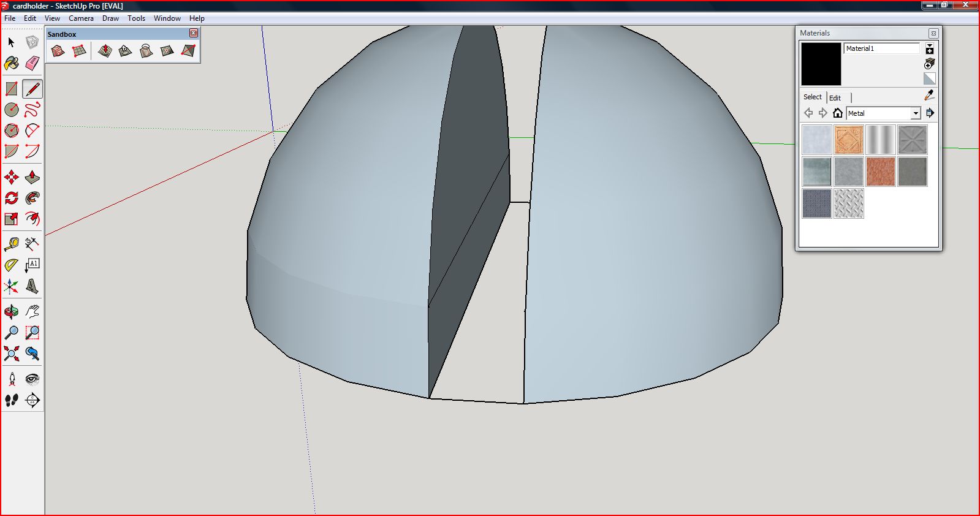Select the Tape Measure tool
The width and height of the screenshot is (980, 516).
pos(12,245)
